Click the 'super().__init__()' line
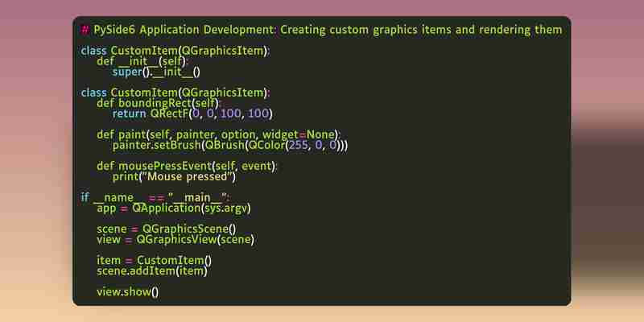644x322 pixels. click(156, 72)
